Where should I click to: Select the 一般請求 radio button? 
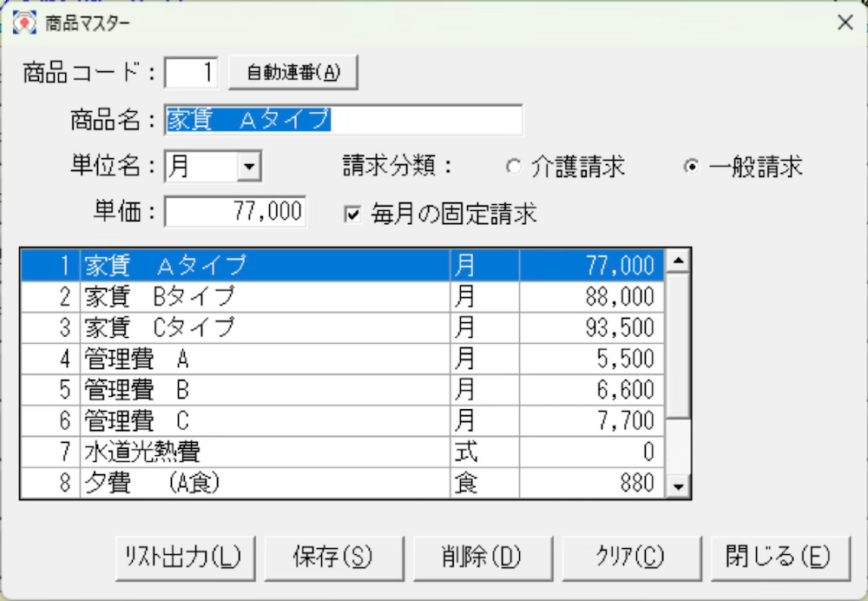click(x=691, y=168)
